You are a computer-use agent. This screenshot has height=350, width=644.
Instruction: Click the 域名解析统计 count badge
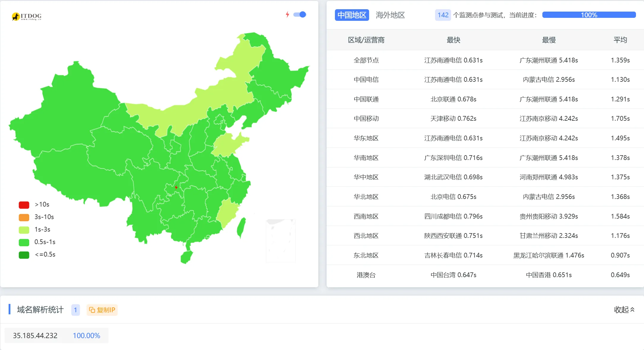pos(75,310)
